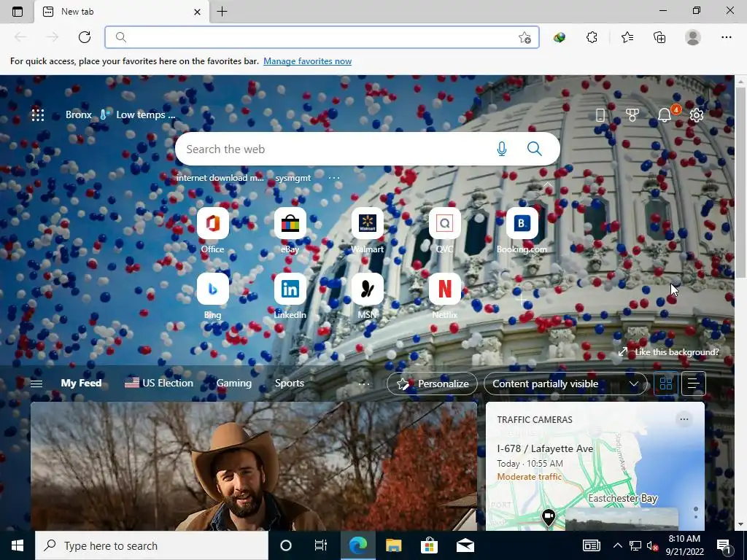Show hidden system tray icons chevron

(617, 545)
